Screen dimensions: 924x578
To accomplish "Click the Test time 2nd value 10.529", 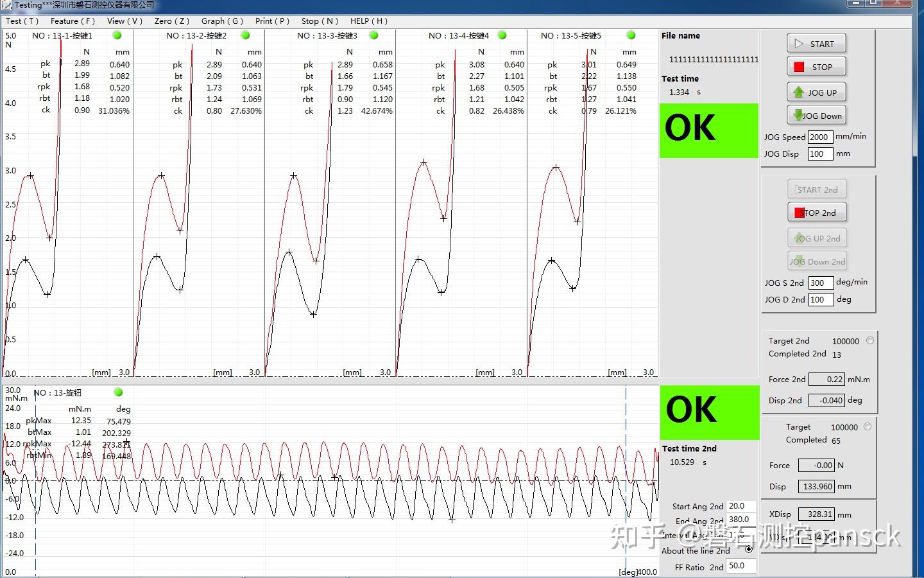I will [x=682, y=462].
